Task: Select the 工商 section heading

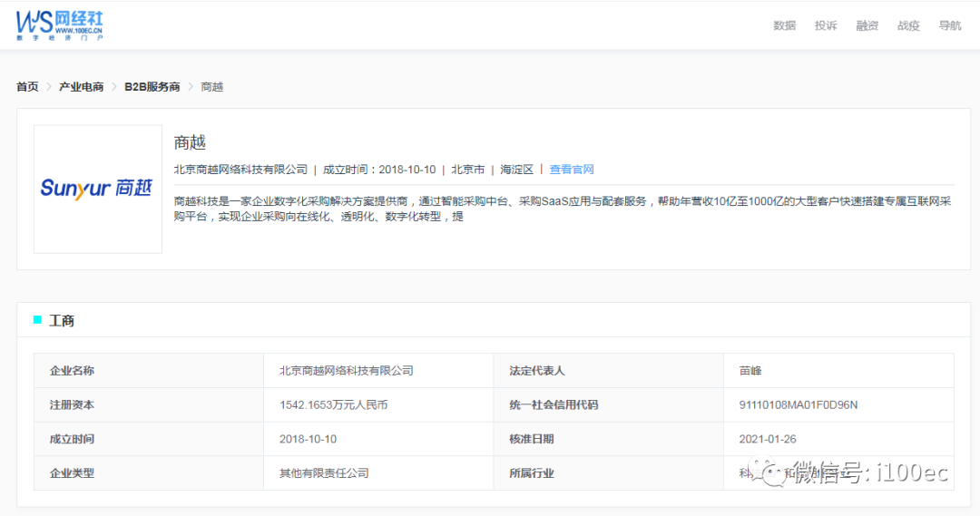Action: tap(62, 320)
